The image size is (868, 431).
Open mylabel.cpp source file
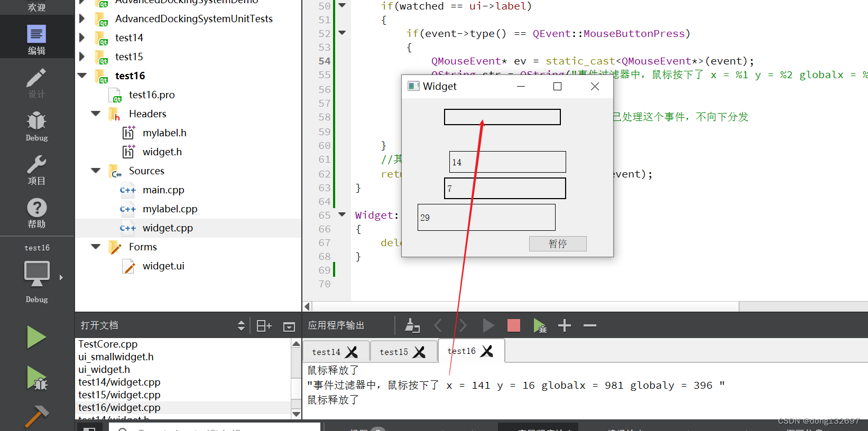click(170, 209)
